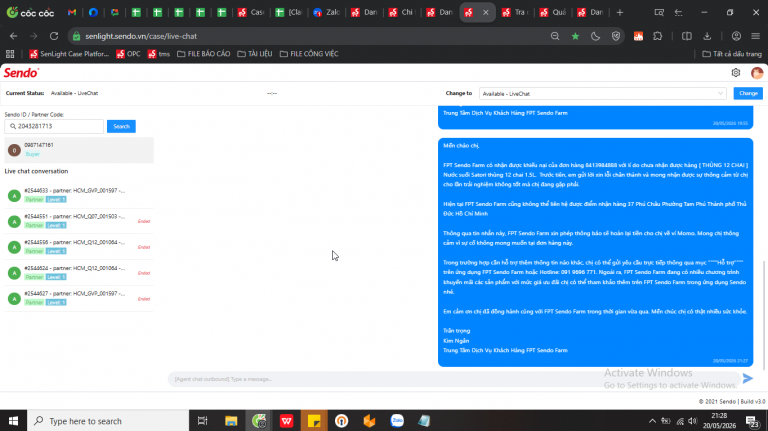Switch to the Gmail tab
The image size is (768, 431).
72,13
